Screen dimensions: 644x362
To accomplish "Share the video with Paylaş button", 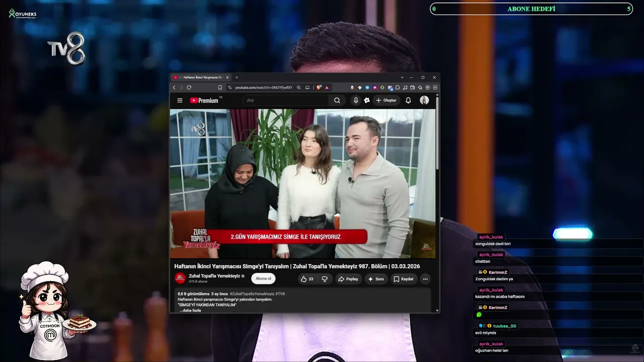I will pos(348,279).
